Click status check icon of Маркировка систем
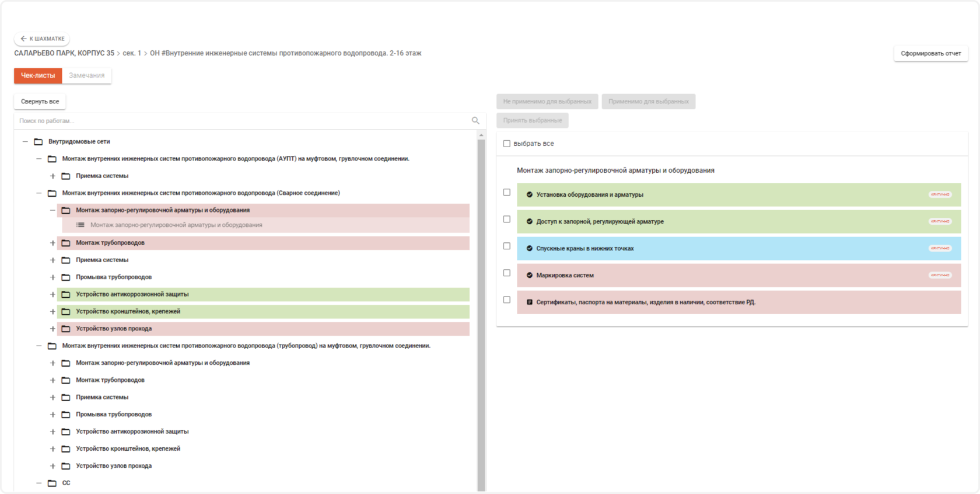 [530, 275]
